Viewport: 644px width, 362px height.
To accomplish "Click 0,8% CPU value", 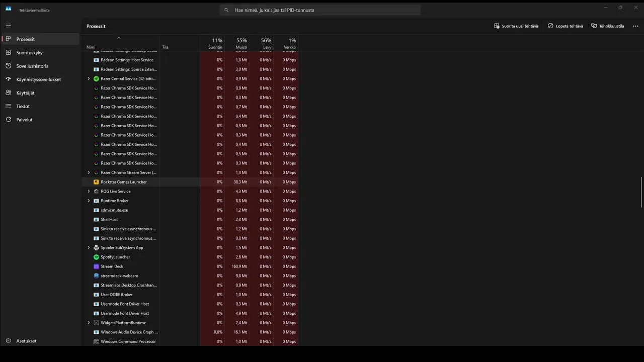I will point(218,332).
